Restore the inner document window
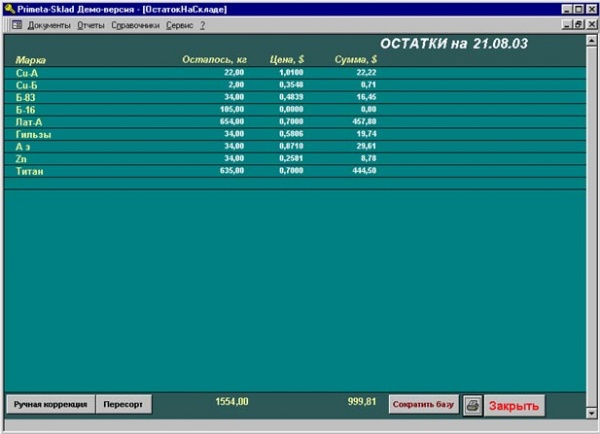600x434 pixels. coord(579,24)
